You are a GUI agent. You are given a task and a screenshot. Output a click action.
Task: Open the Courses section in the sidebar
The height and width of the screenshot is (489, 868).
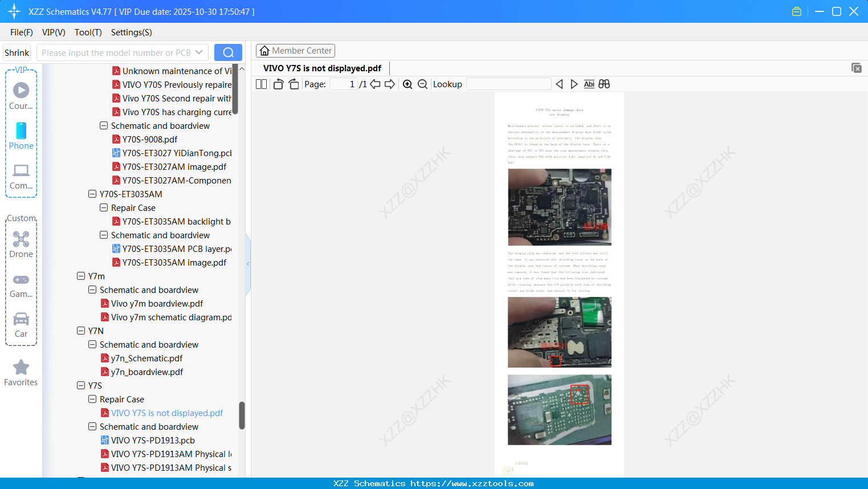coord(21,96)
